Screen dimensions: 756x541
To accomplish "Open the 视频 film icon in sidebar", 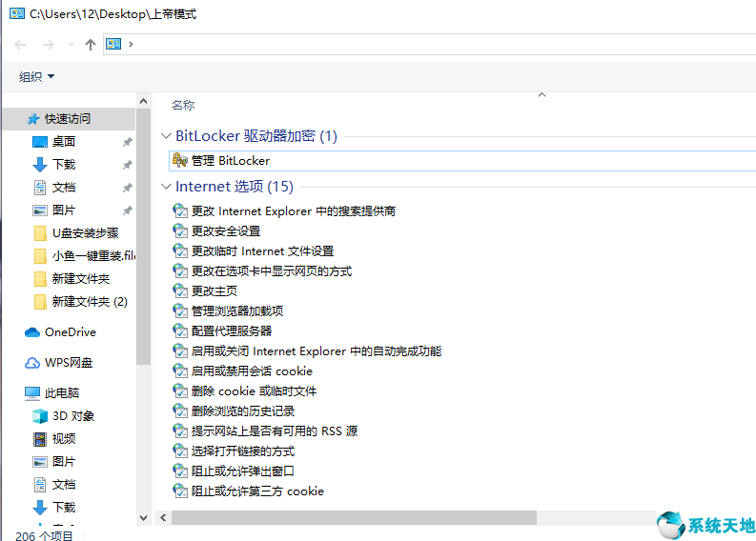I will pos(40,439).
